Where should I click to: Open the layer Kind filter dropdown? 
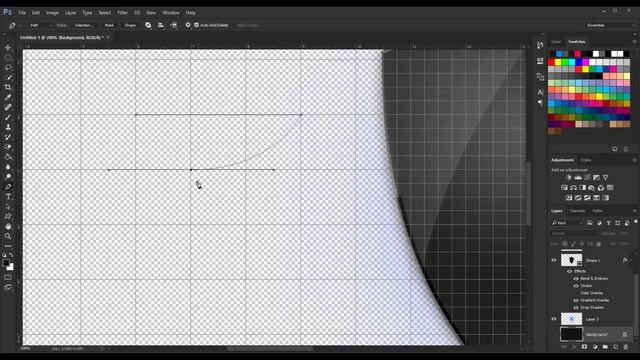click(567, 223)
